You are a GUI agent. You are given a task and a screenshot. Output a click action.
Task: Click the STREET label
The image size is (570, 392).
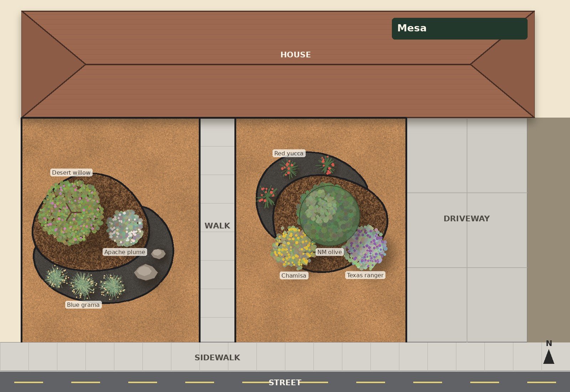285,382
